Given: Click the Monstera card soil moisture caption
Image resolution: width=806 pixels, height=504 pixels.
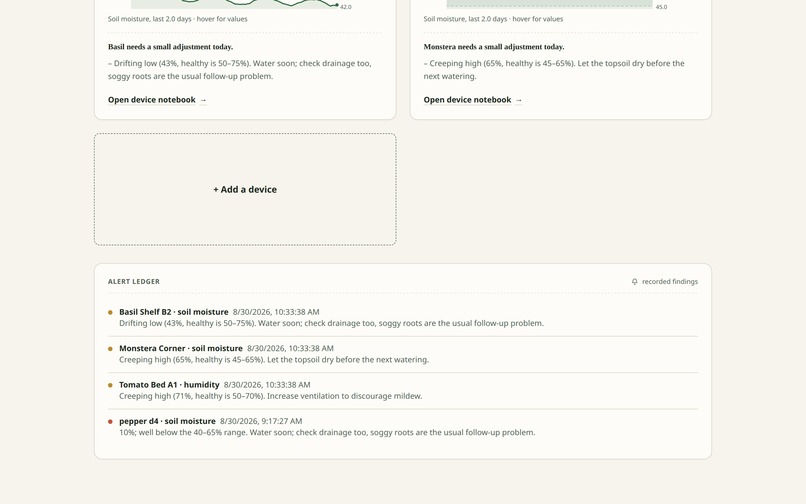Looking at the screenshot, I should click(x=493, y=19).
